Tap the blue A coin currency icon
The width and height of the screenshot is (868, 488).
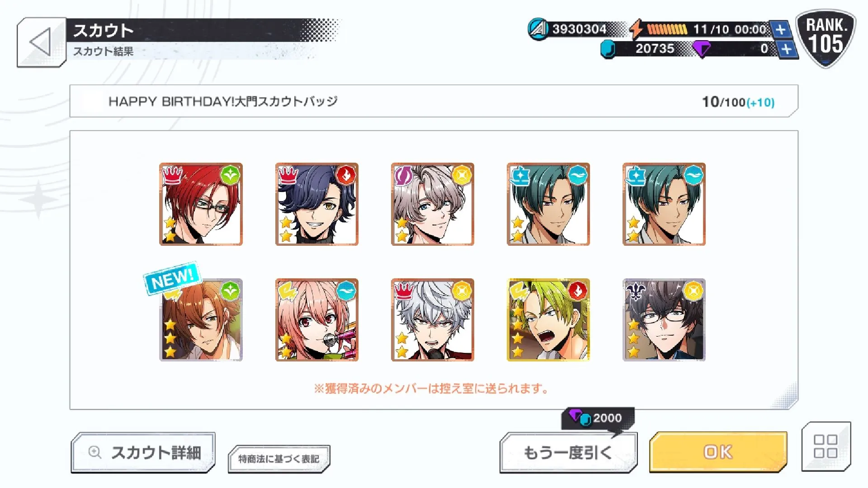(x=538, y=29)
